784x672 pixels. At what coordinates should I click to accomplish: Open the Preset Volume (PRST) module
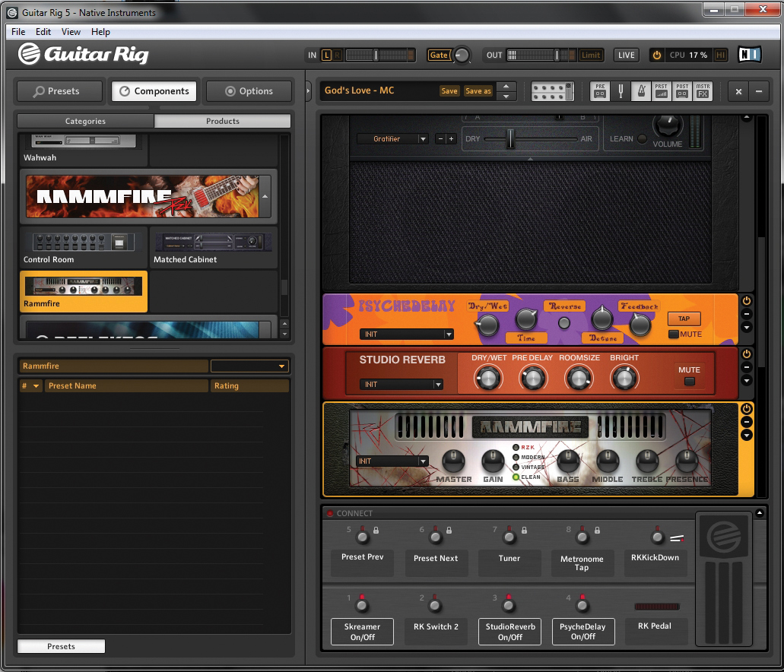tap(662, 91)
